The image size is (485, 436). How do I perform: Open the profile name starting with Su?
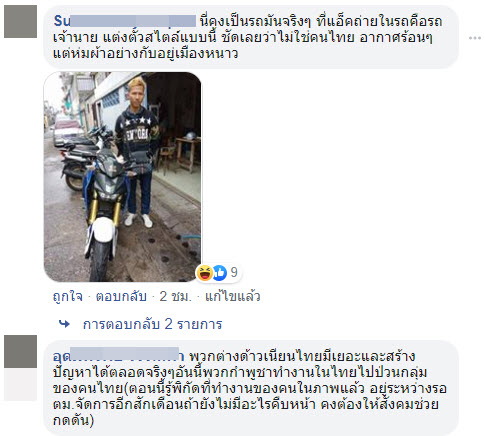(x=125, y=21)
